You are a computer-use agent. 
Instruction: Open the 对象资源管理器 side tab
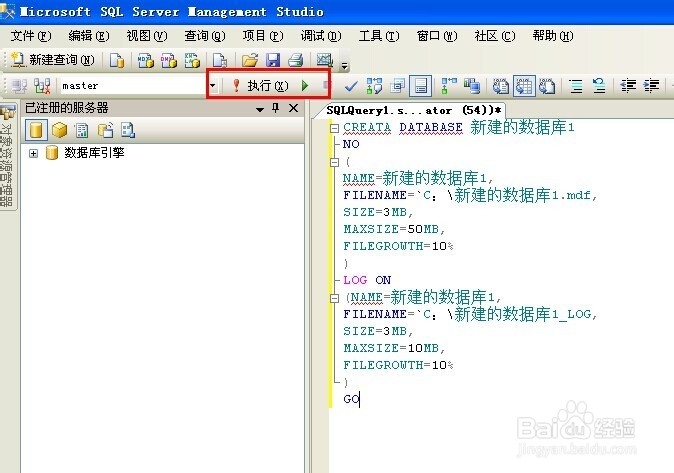click(7, 157)
